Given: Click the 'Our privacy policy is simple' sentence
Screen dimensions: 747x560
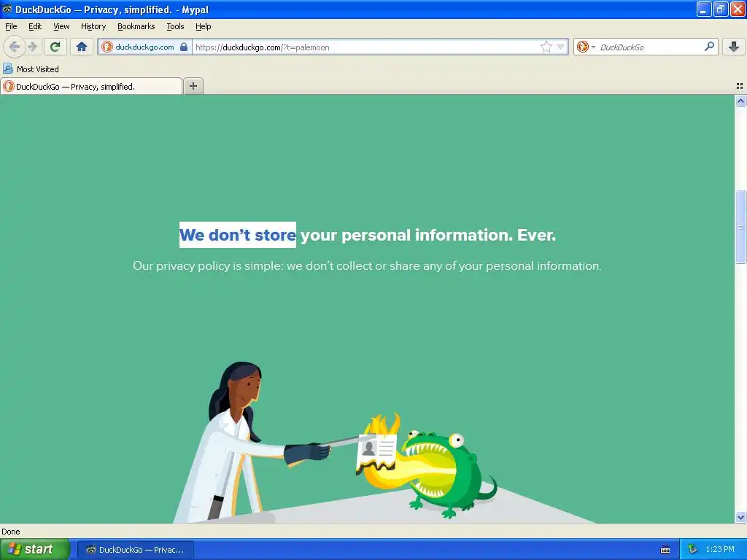Looking at the screenshot, I should point(367,265).
